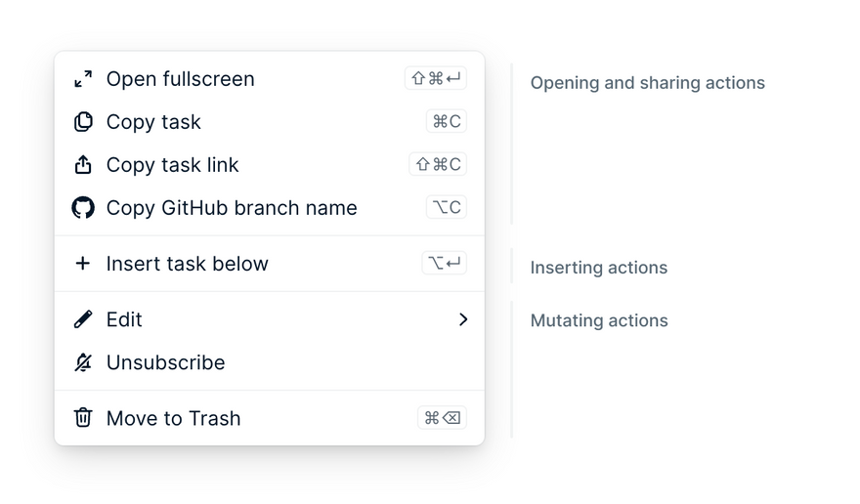Screen dimensions: 860x504
Task: Click the fullscreen expand arrows icon
Action: click(x=83, y=79)
